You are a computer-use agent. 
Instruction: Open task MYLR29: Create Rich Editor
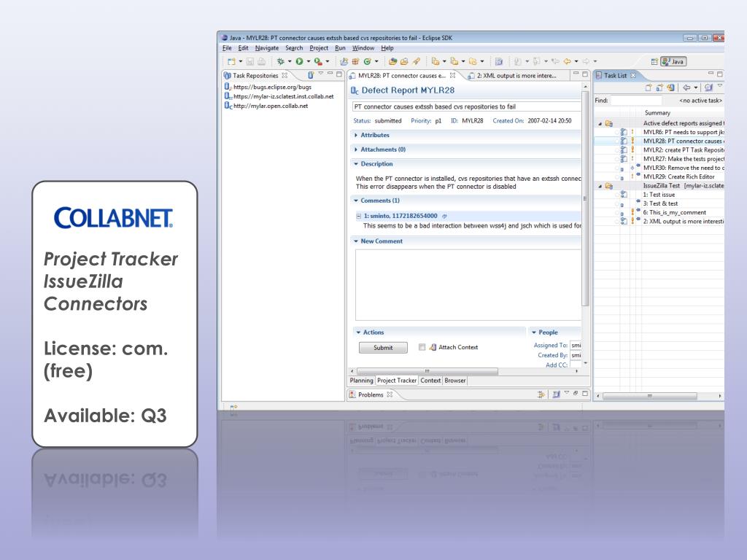click(x=679, y=176)
